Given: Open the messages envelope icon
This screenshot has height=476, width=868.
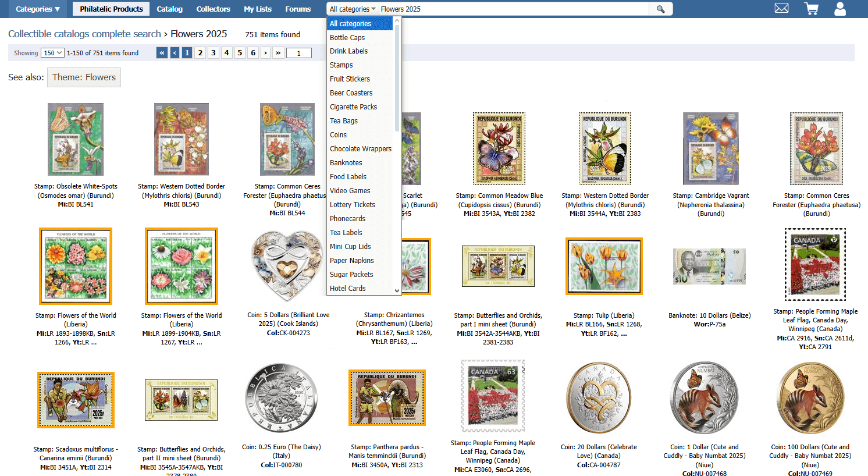Looking at the screenshot, I should [781, 8].
